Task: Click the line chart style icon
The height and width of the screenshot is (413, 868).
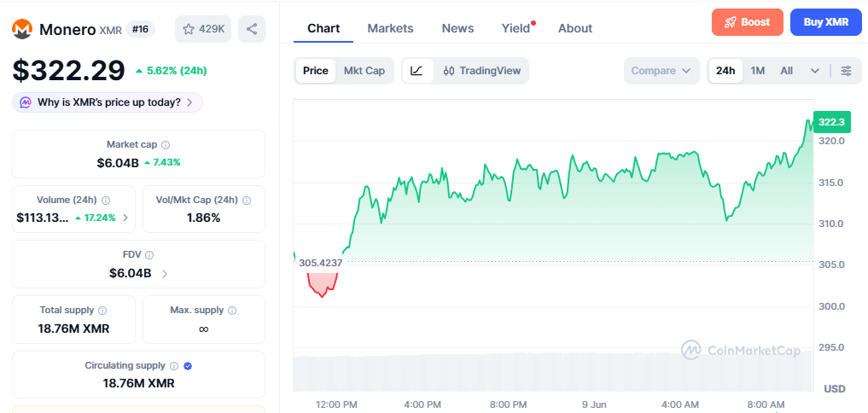Action: [417, 71]
